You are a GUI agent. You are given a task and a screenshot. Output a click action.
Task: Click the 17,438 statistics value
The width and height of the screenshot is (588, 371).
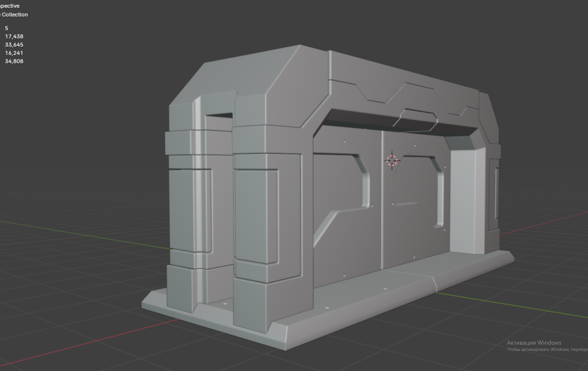(x=14, y=36)
